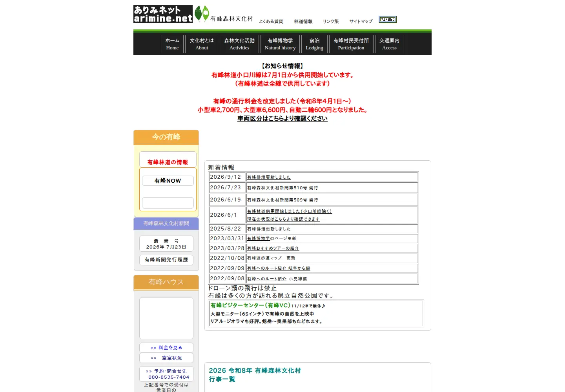Open 現在の状況はこちらより確認できます link
Screen dimensions: 565x392
tap(283, 219)
